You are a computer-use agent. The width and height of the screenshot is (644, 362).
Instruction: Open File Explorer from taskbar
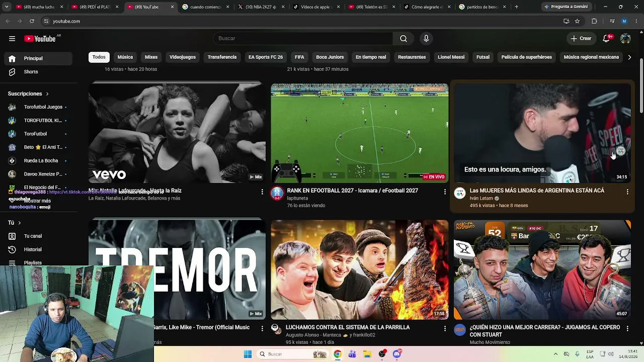pos(367,354)
